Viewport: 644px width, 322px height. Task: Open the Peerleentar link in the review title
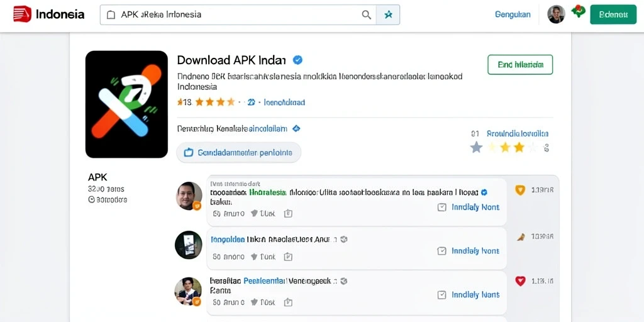265,281
